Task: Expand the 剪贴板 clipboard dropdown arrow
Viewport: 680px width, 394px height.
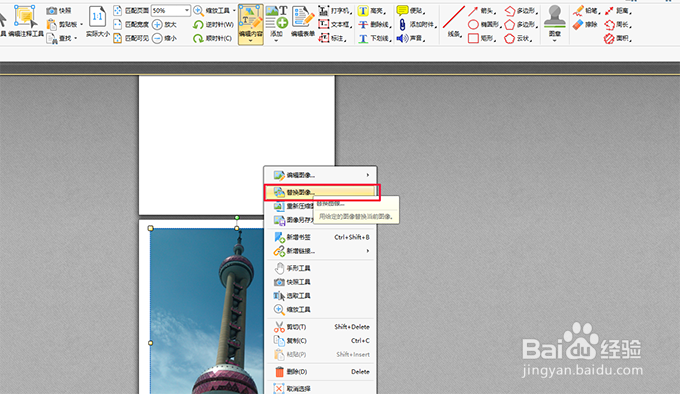Action: tap(81, 25)
